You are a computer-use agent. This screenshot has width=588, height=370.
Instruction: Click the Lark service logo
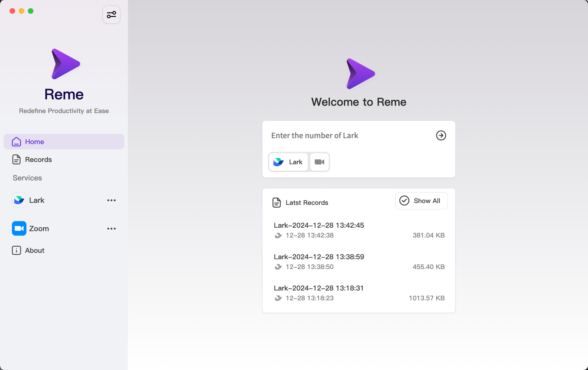(19, 200)
